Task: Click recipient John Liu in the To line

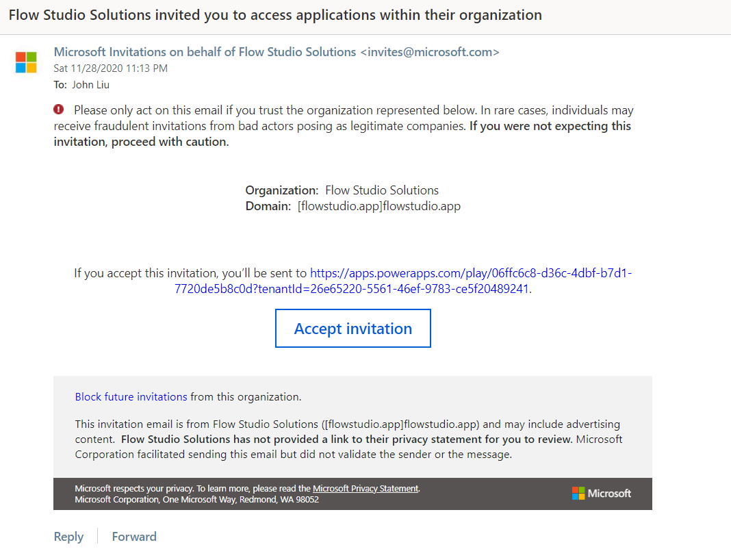Action: coord(90,85)
